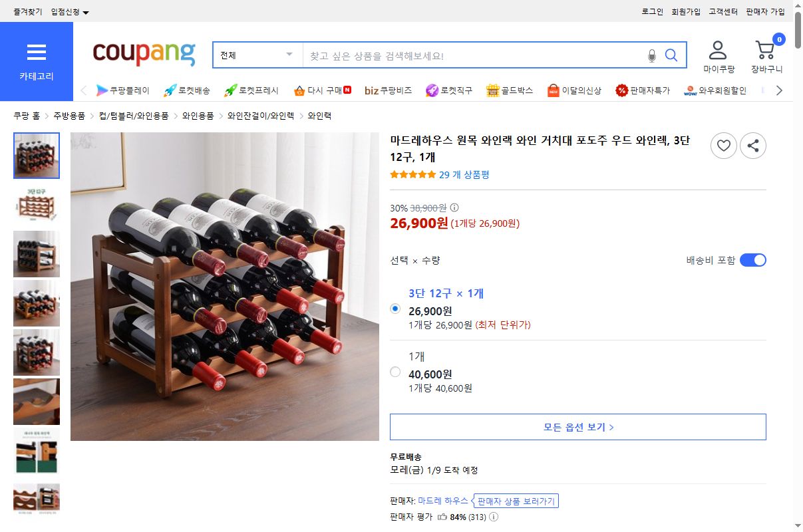Select the 1개 option radio button
The image size is (803, 532).
pos(395,372)
